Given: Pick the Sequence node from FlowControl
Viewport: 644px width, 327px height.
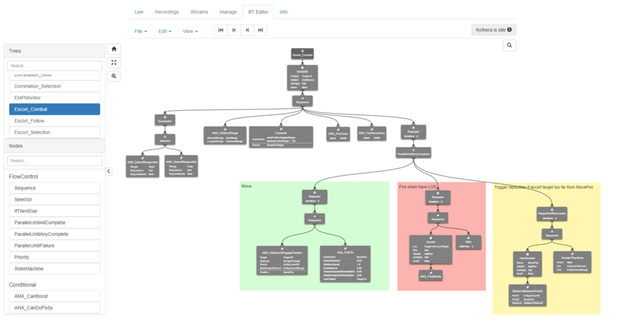Looking at the screenshot, I should (55, 188).
